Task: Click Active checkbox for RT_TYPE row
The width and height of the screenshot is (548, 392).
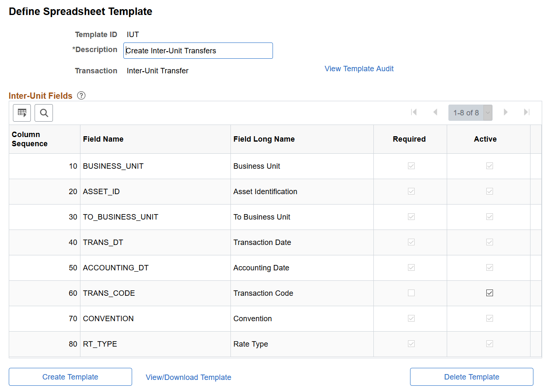Action: (x=490, y=344)
